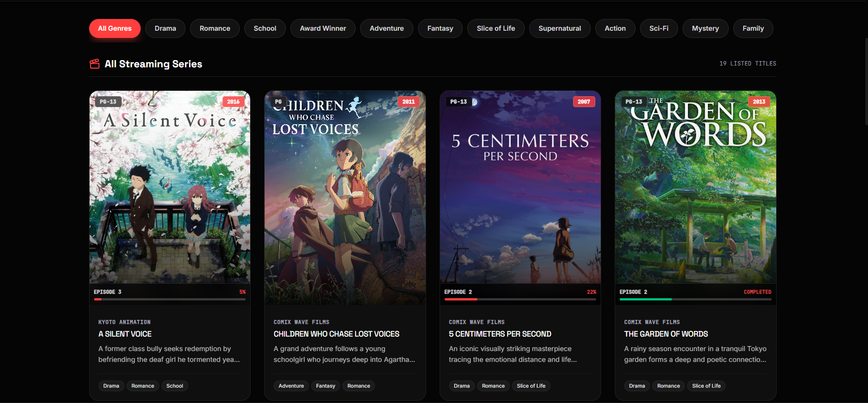The width and height of the screenshot is (868, 403).
Task: Filter series by Drama genre
Action: pyautogui.click(x=166, y=28)
